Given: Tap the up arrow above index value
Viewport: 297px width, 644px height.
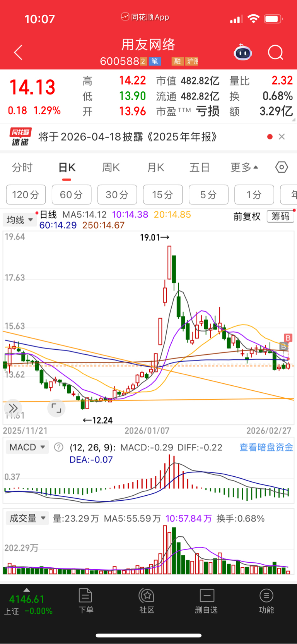Looking at the screenshot, I should (x=26, y=590).
